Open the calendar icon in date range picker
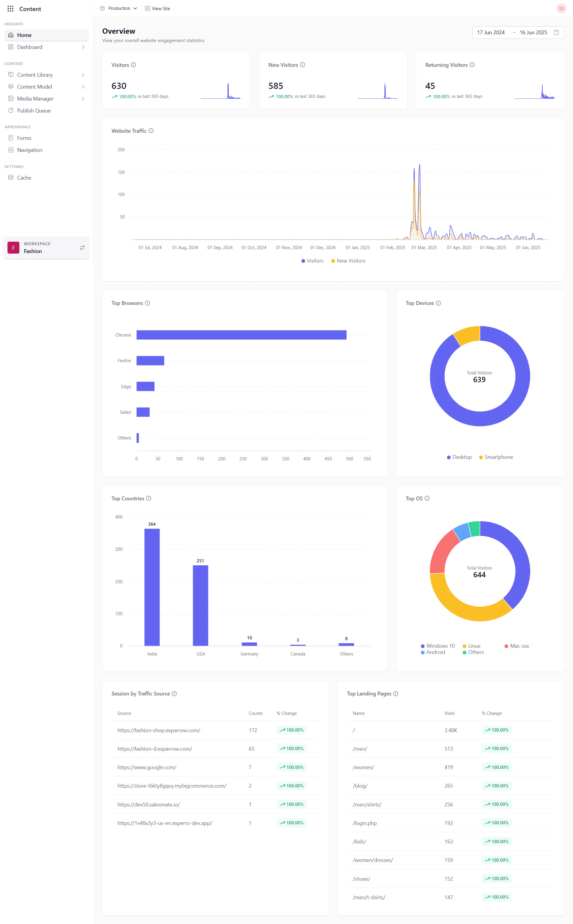 pyautogui.click(x=556, y=32)
